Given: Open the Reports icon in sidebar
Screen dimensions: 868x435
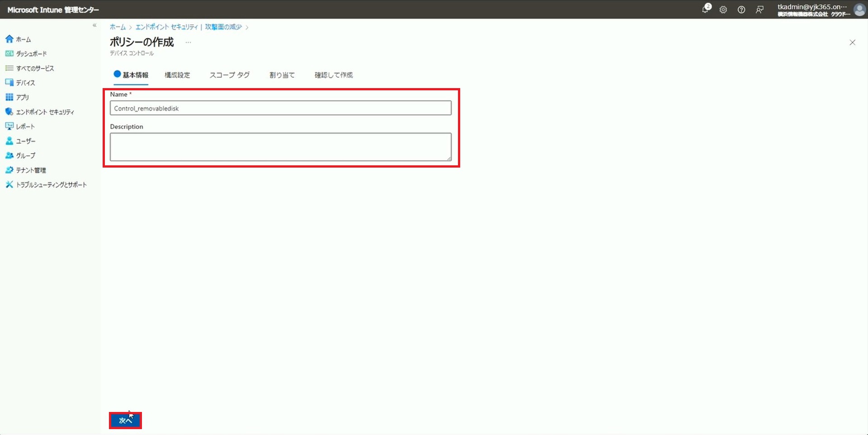Looking at the screenshot, I should 9,126.
